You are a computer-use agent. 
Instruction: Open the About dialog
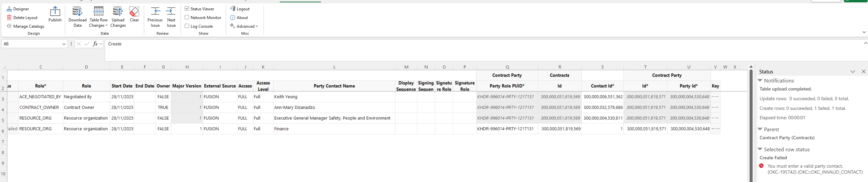[x=239, y=17]
